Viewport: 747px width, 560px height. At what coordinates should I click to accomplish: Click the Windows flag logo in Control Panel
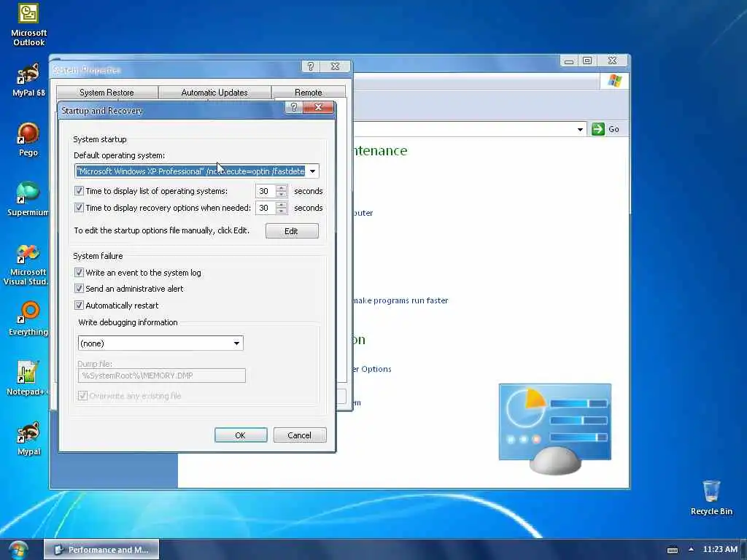click(x=614, y=80)
